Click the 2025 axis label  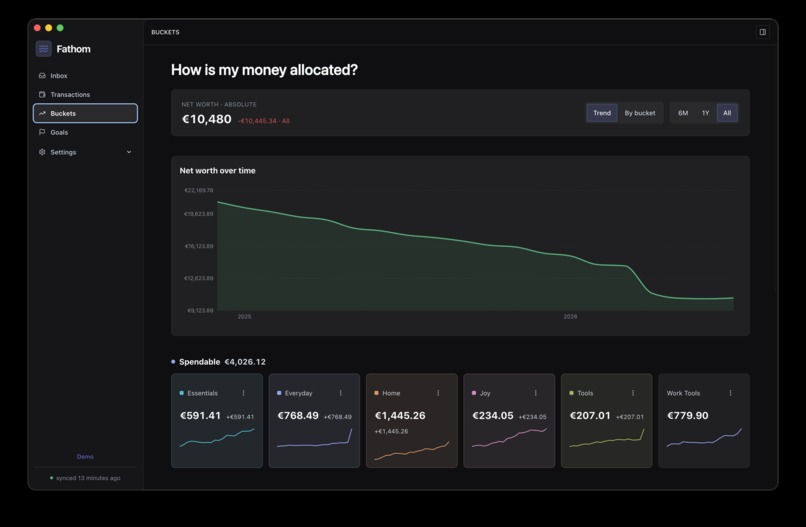(x=244, y=317)
